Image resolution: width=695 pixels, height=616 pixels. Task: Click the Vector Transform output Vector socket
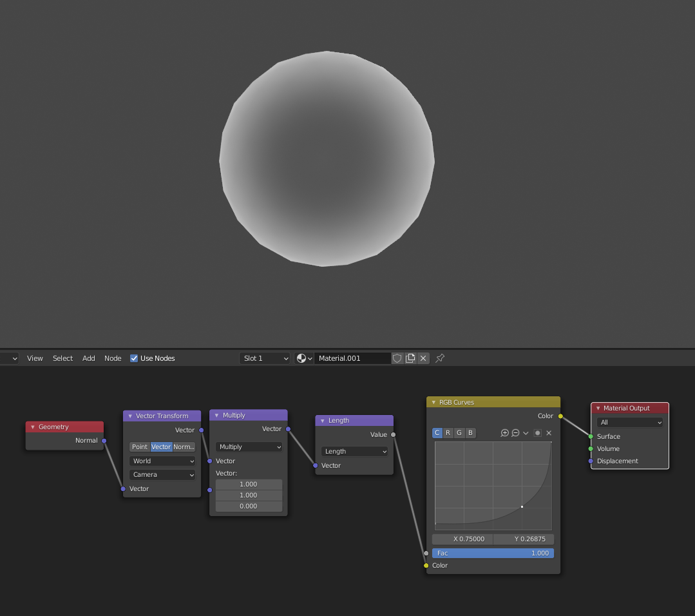coord(201,430)
